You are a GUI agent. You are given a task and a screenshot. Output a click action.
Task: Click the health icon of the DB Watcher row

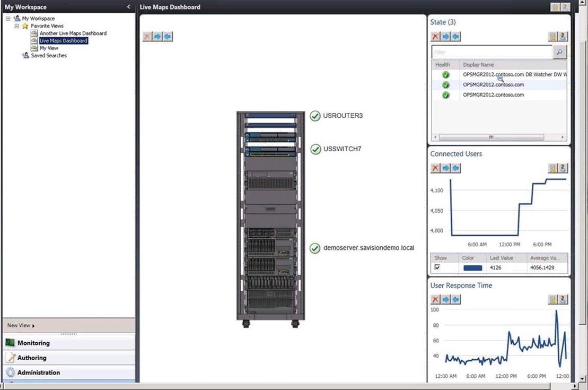point(445,75)
